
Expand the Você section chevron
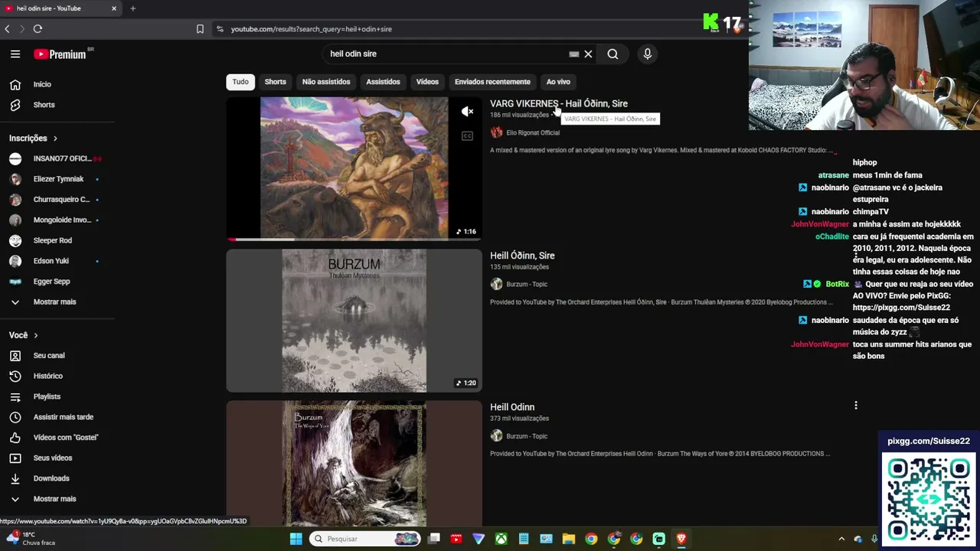click(35, 335)
